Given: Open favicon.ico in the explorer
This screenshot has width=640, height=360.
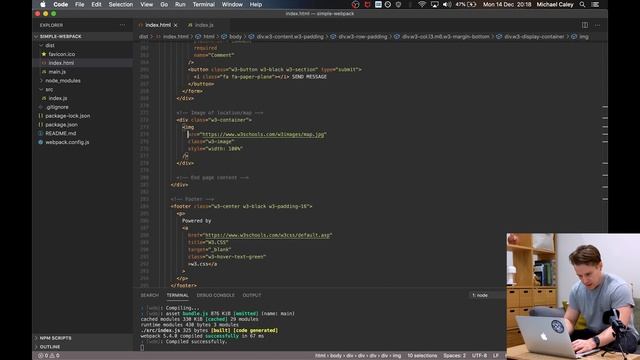Looking at the screenshot, I should (x=61, y=54).
